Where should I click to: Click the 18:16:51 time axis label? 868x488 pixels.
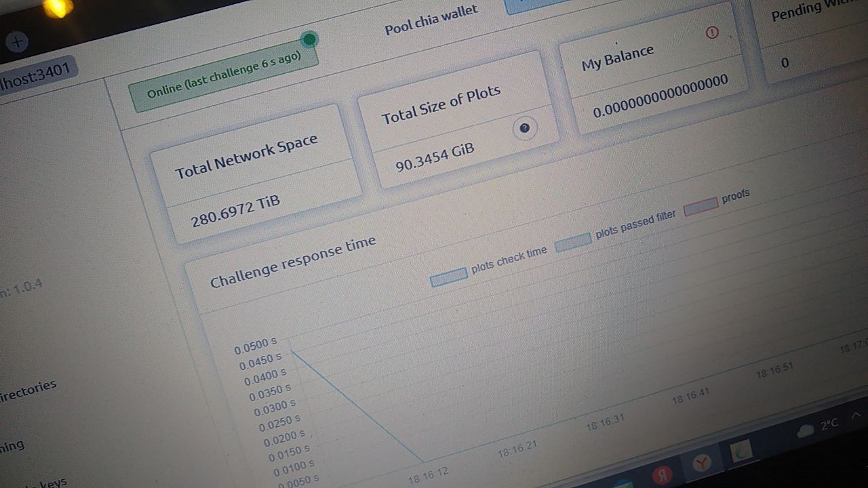774,371
